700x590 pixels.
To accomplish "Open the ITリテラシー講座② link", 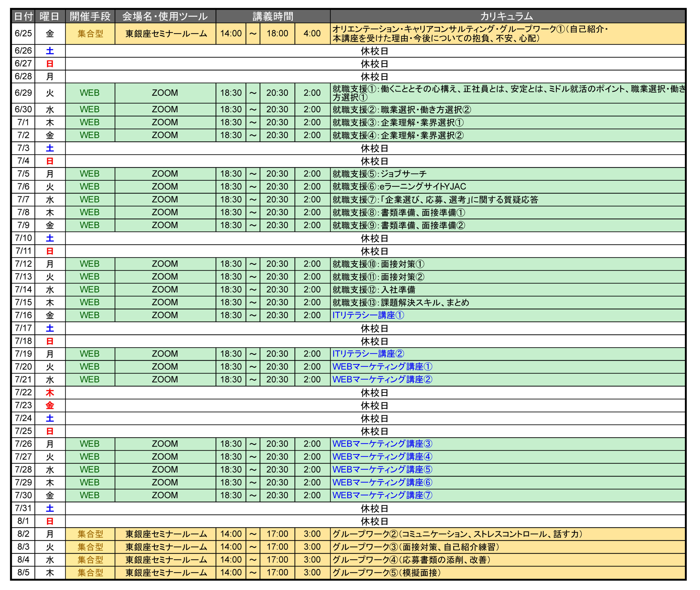I will pos(368,354).
